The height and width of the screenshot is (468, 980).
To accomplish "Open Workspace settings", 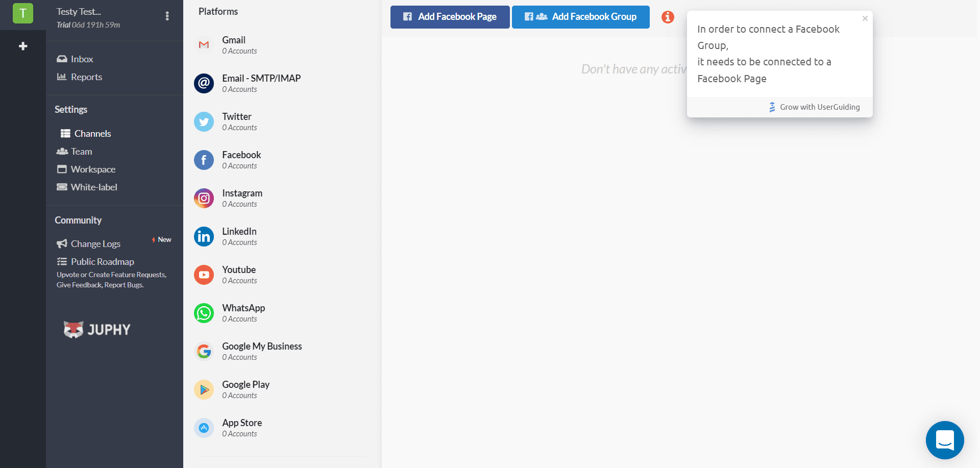I will click(x=86, y=169).
